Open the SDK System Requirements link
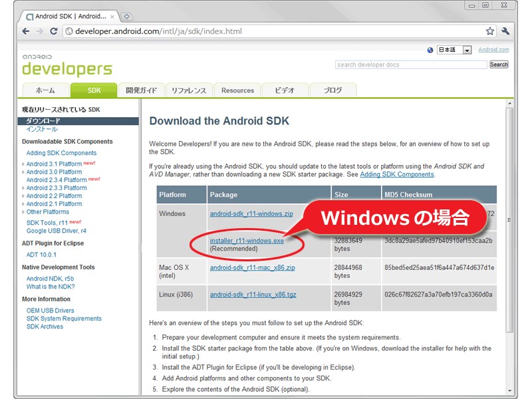Screen dimensions: 532x399 point(64,319)
